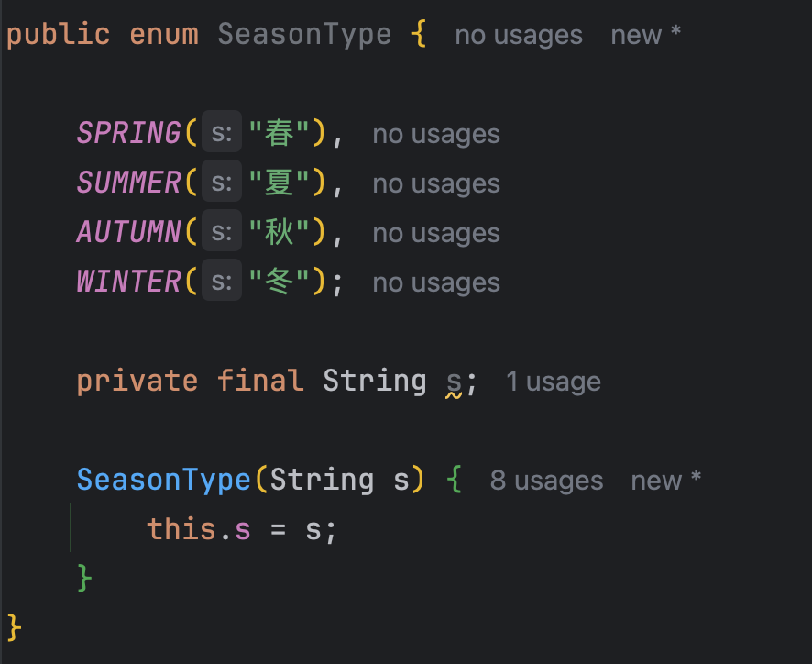Click the String type in field declaration
This screenshot has height=664, width=812.
click(x=375, y=381)
